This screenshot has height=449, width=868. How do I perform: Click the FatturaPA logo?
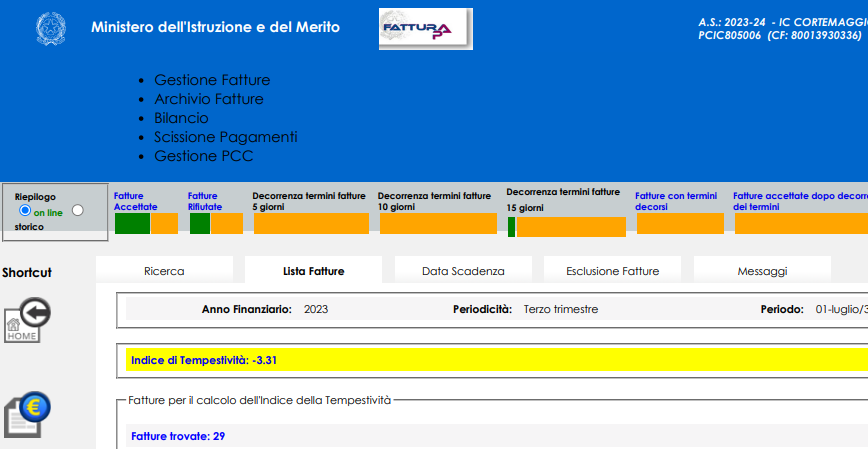426,29
